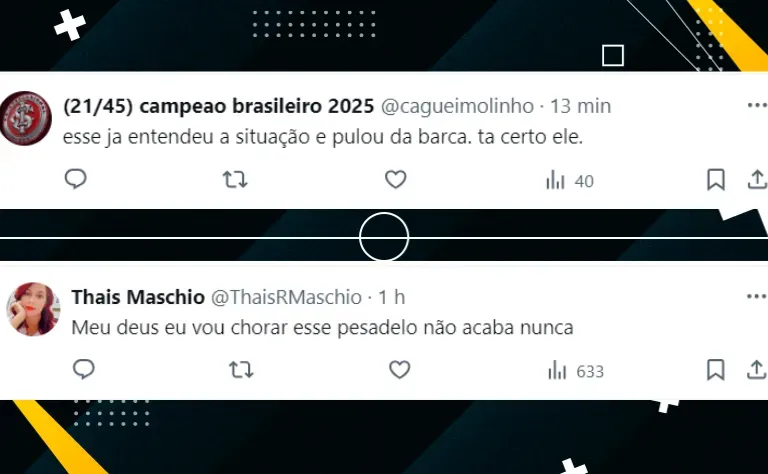Open more options on Thais Maschio tweet
The width and height of the screenshot is (768, 474).
click(x=757, y=296)
